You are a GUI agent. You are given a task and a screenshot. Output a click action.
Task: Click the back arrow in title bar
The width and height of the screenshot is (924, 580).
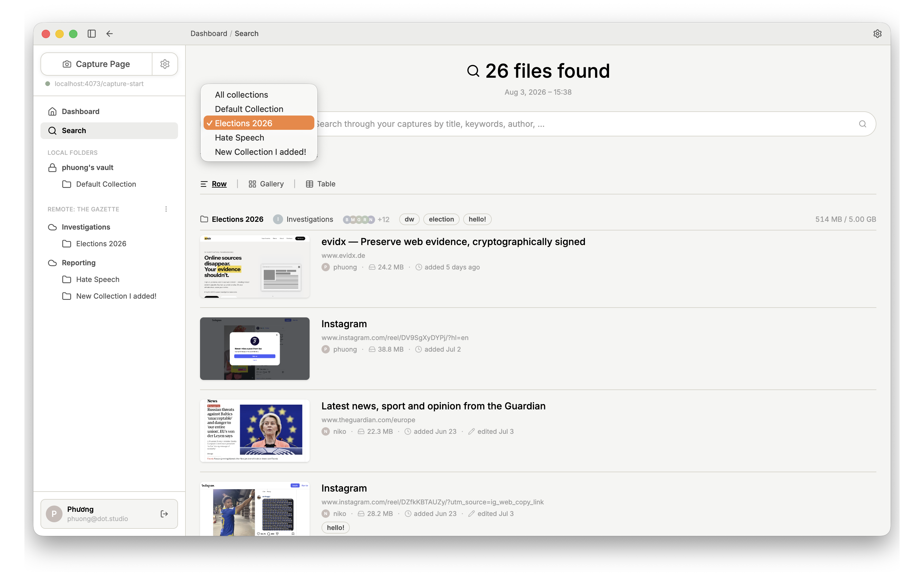110,34
